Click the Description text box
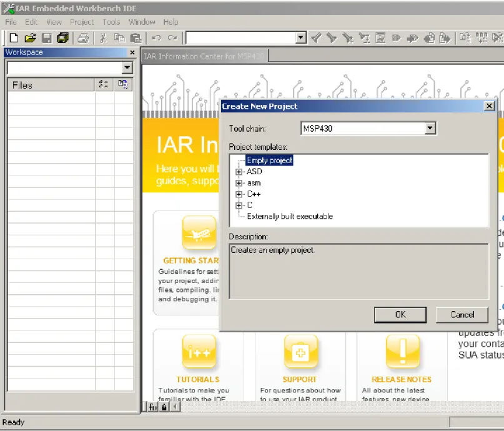Screen dimensions: 504x431 pos(358,272)
